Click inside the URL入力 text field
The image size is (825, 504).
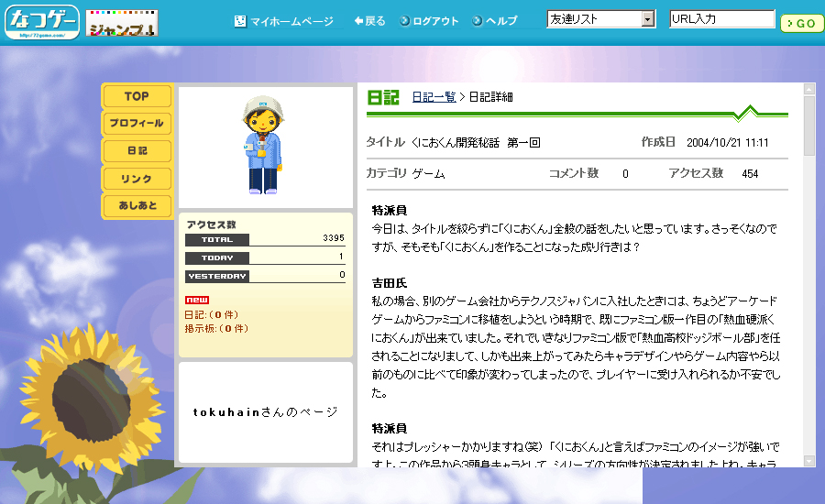[721, 19]
